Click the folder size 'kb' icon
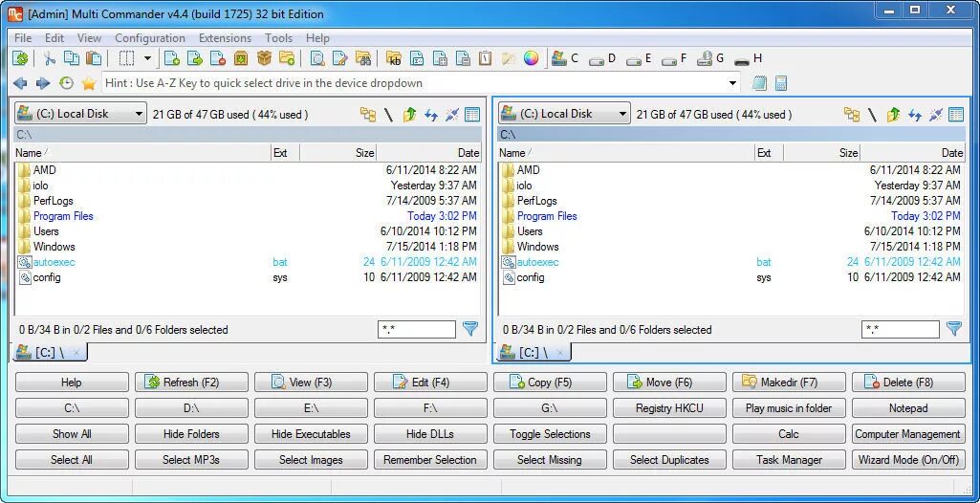This screenshot has height=503, width=980. click(394, 58)
